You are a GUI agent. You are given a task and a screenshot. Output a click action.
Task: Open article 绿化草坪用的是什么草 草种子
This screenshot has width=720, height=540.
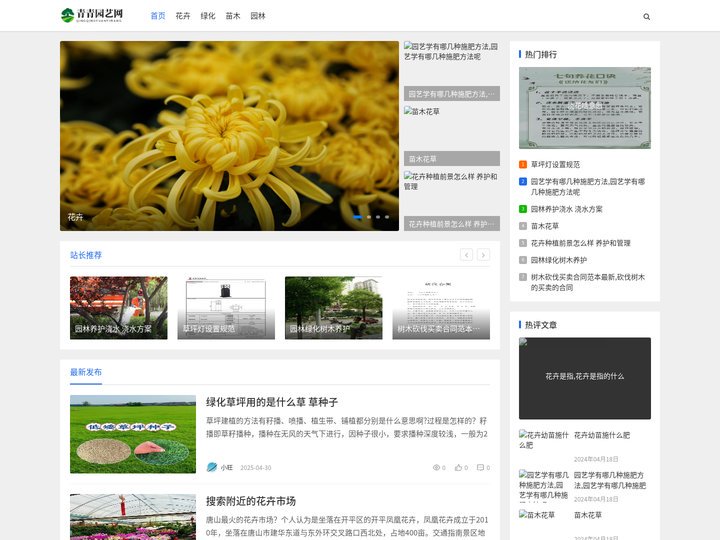click(x=272, y=402)
